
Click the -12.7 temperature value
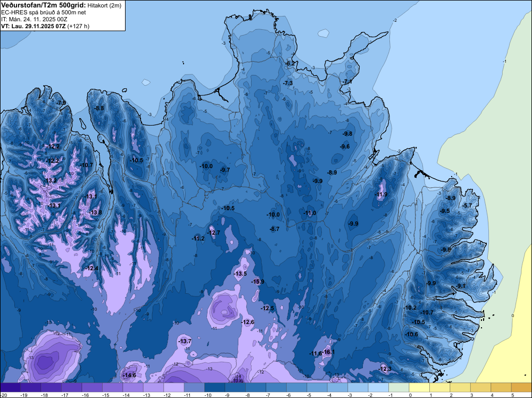coord(213,233)
